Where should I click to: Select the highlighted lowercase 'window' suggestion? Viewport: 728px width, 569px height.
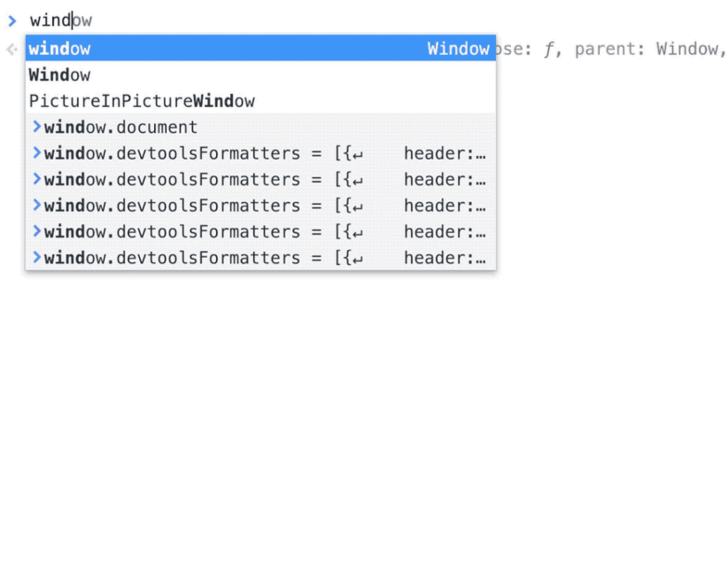point(59,49)
